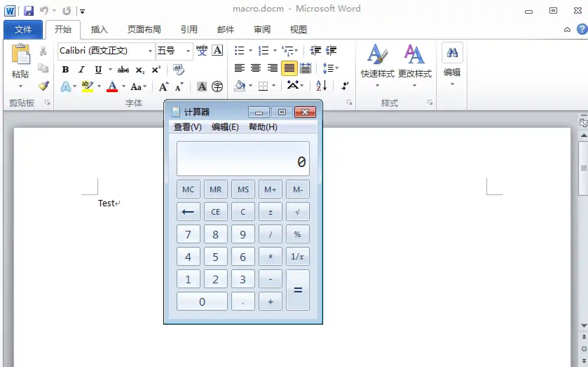Expand numbering list style arrow
Viewport: 588px width, 367px height.
click(x=275, y=51)
